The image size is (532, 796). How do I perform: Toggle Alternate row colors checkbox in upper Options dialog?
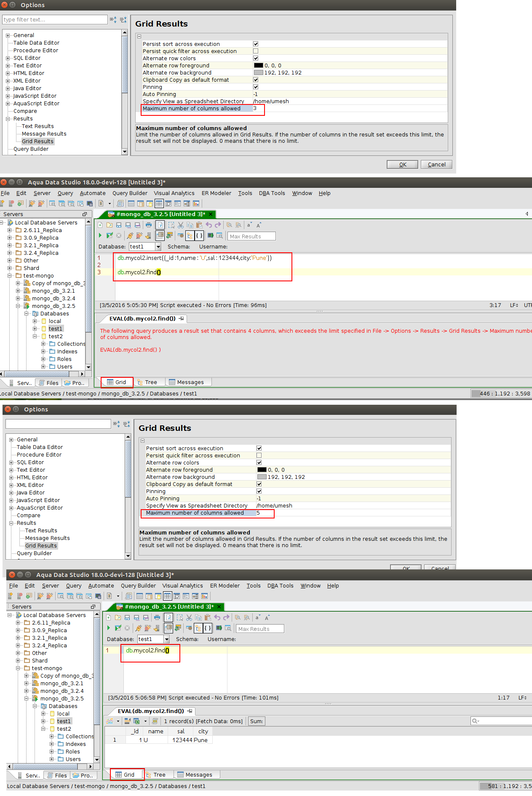pos(256,59)
